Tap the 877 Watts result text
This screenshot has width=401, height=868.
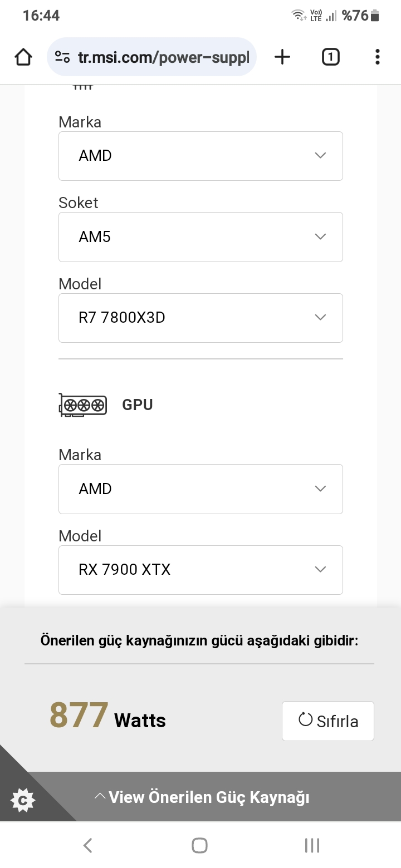[x=107, y=717]
